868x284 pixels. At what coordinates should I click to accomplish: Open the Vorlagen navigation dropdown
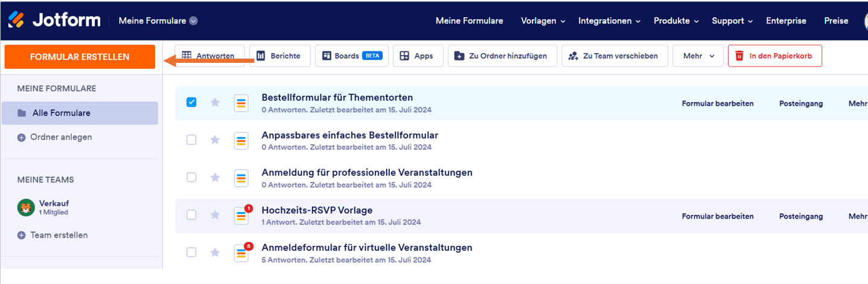pyautogui.click(x=543, y=21)
